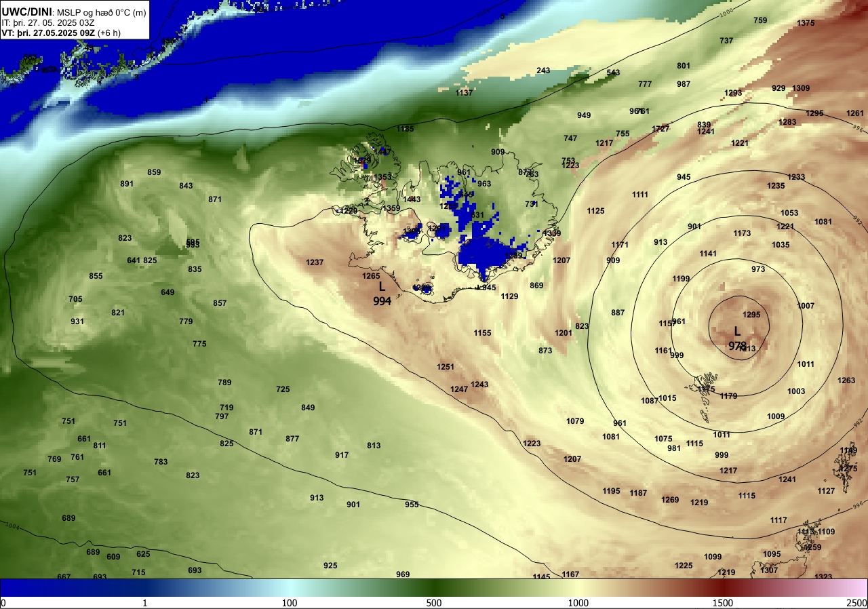The height and width of the screenshot is (609, 868).
Task: Click the height value 705
Action: coord(75,299)
